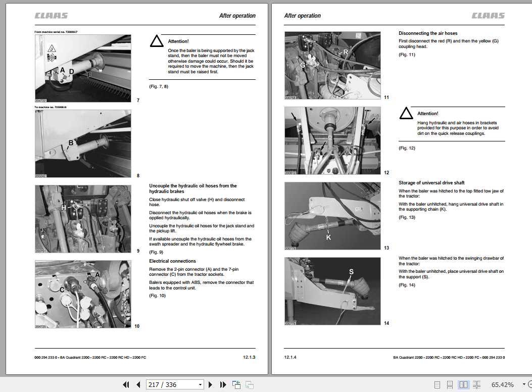Click the Electrical connections heading

[172, 261]
